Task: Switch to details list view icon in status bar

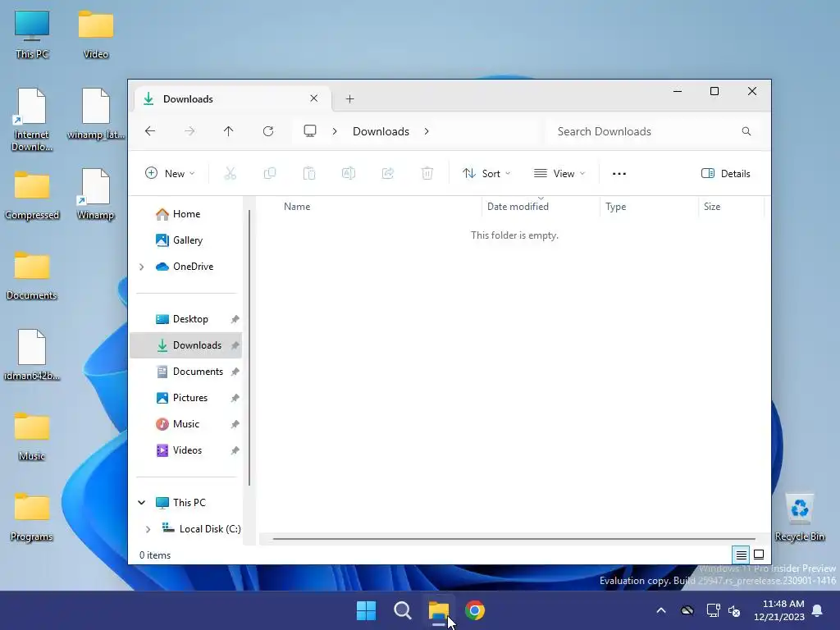Action: pos(741,555)
